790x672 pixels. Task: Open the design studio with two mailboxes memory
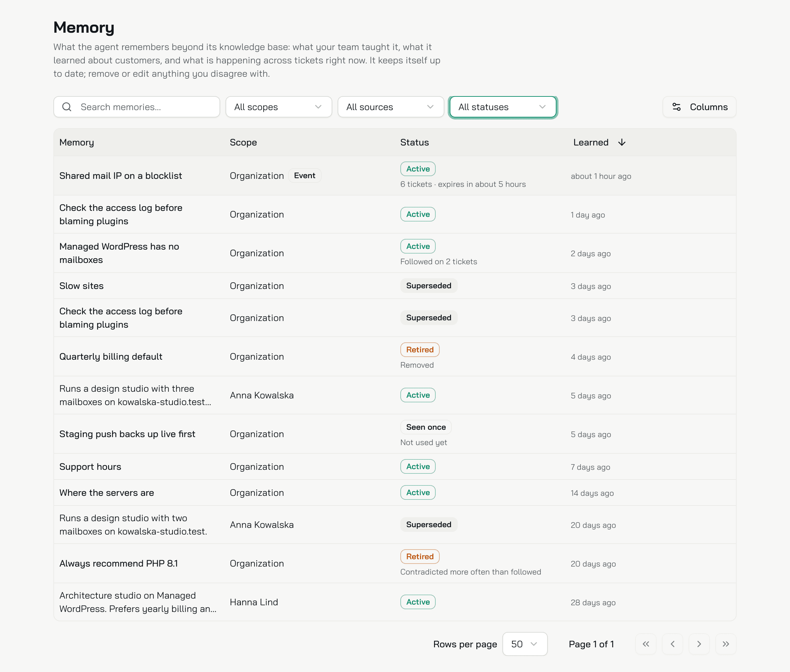click(133, 525)
